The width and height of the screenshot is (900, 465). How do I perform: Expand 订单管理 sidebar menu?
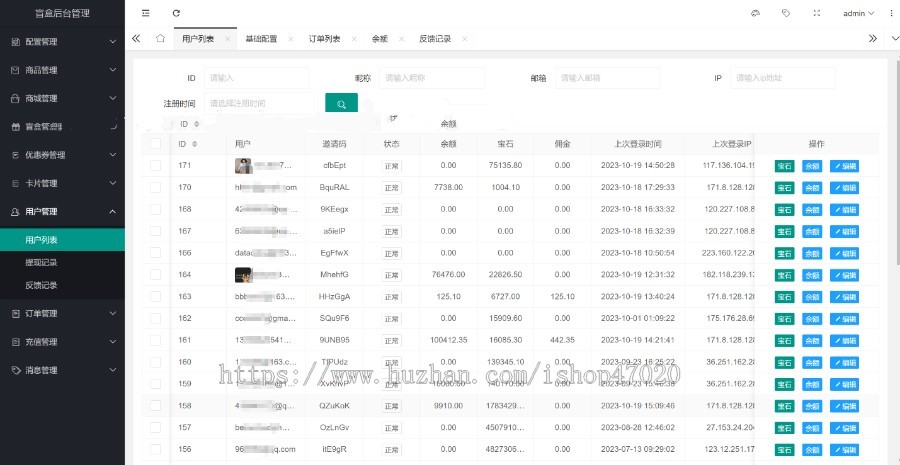click(62, 313)
